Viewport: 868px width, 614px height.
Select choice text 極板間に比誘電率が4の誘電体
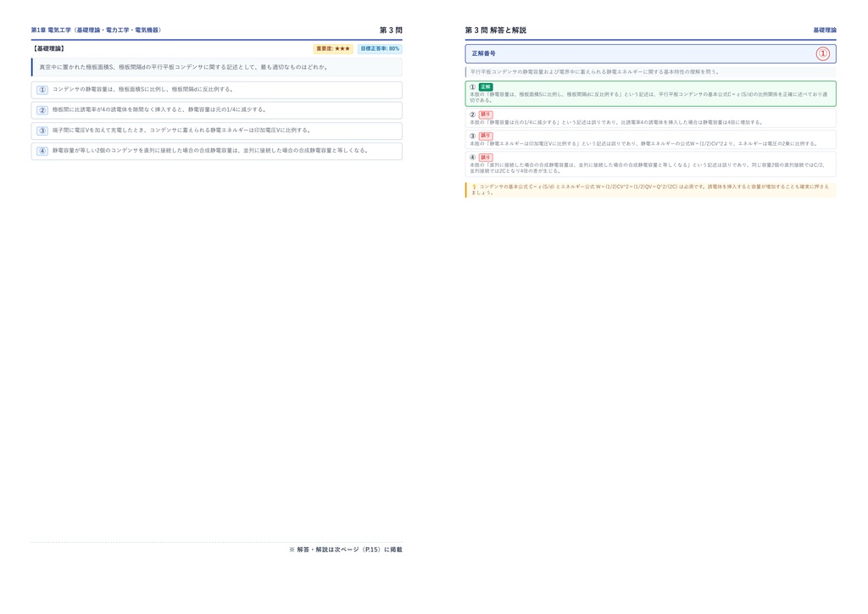click(160, 109)
